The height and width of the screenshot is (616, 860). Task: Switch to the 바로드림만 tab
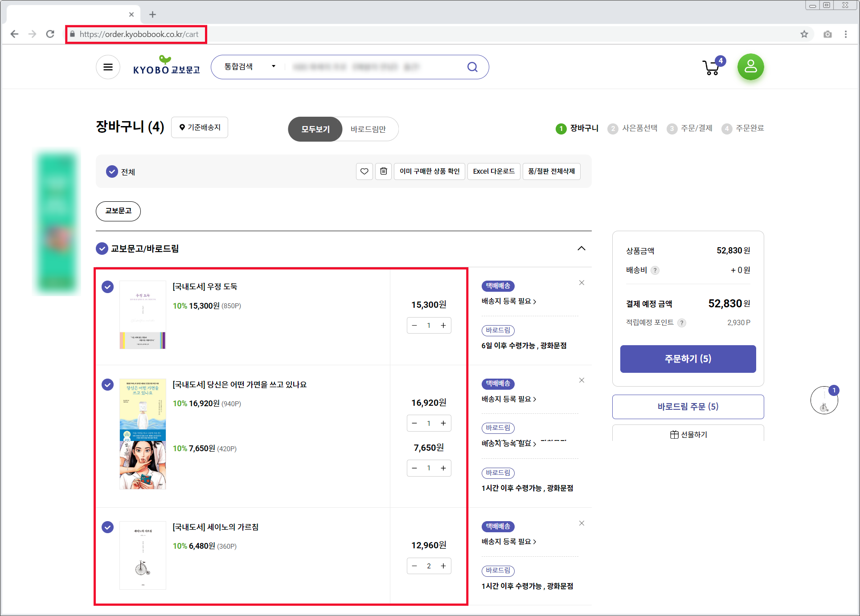(368, 129)
